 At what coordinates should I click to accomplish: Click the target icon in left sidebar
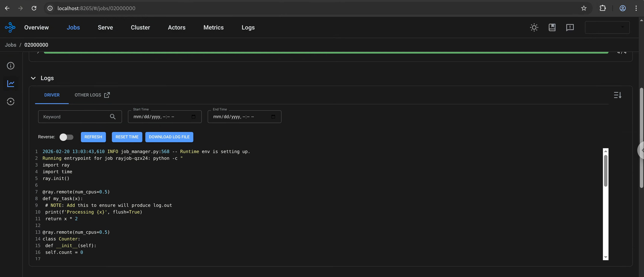pyautogui.click(x=10, y=101)
